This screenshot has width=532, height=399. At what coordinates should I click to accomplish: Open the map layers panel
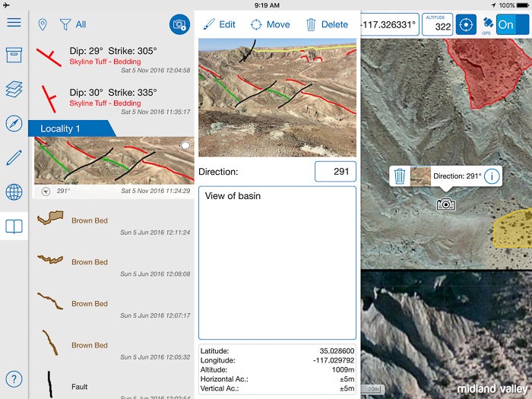point(14,90)
